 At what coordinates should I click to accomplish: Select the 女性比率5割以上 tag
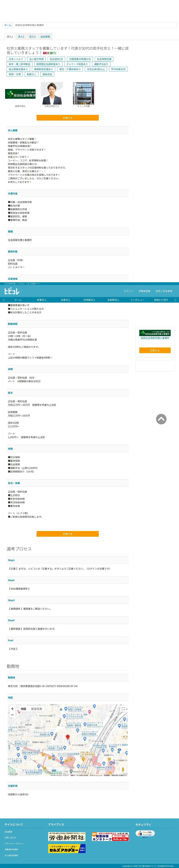(x=96, y=69)
